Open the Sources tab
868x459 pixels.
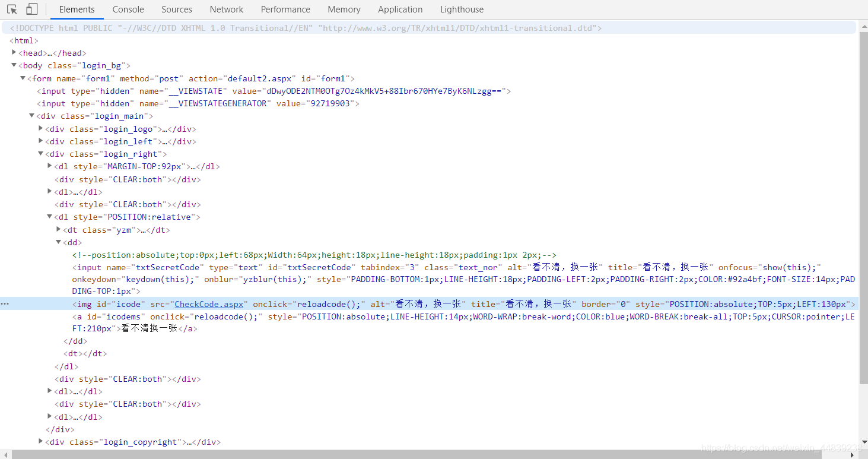[177, 10]
